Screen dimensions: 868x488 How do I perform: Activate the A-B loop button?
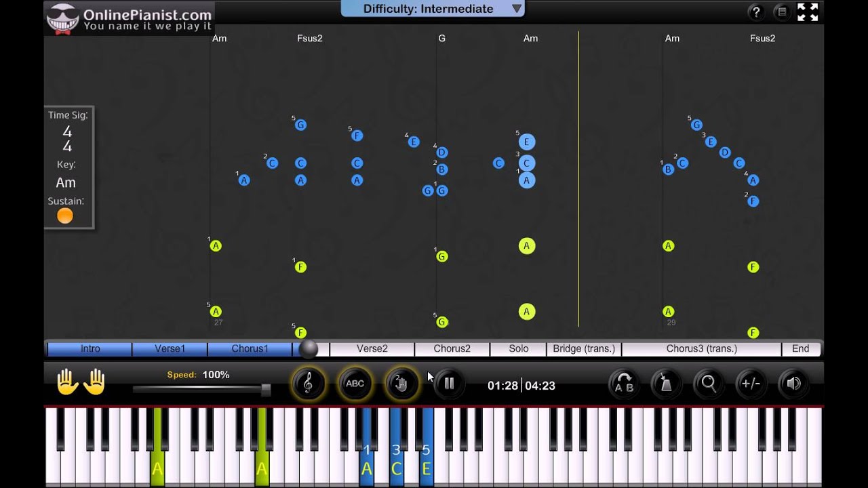tap(623, 384)
